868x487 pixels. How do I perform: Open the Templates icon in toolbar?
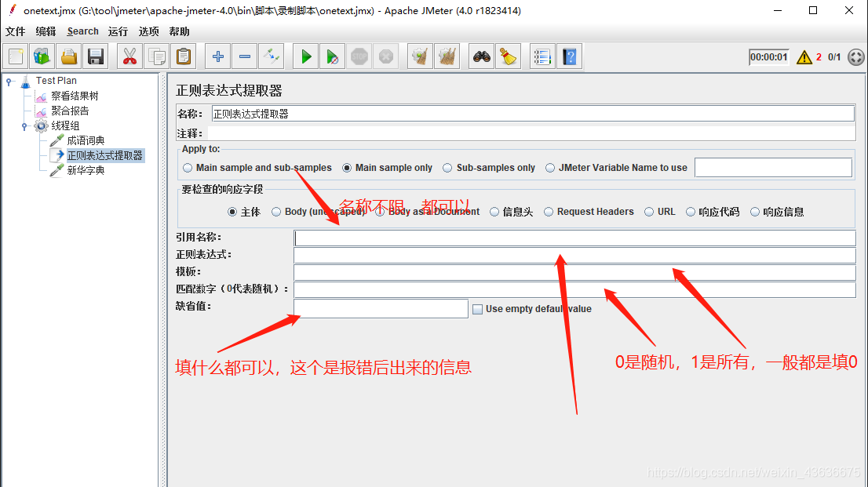(x=42, y=56)
